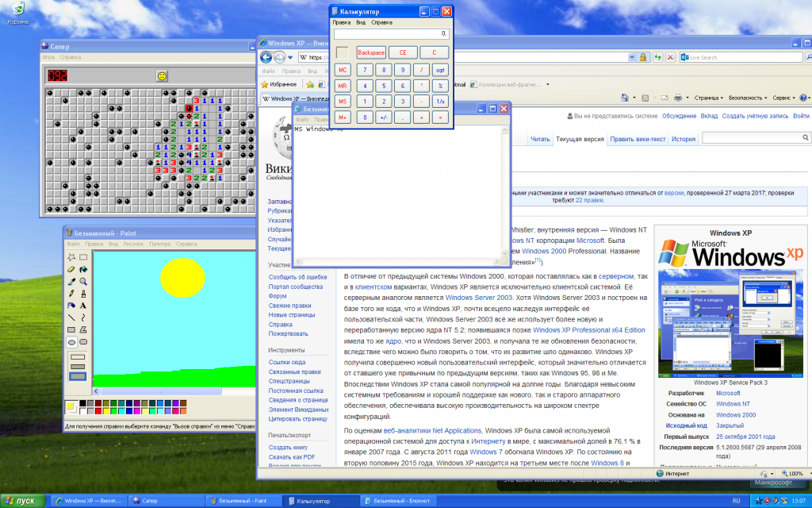This screenshot has width=812, height=508.
Task: Open the recent pages arrow beside Forward
Action: (290, 57)
